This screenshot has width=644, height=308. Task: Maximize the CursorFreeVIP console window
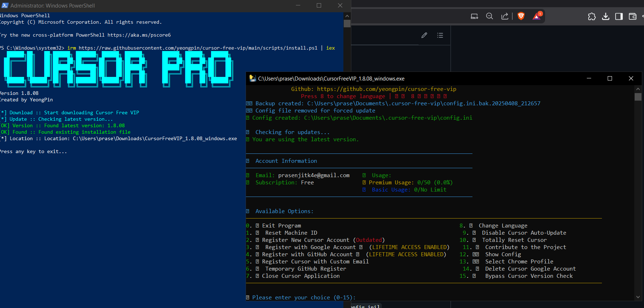[x=610, y=78]
